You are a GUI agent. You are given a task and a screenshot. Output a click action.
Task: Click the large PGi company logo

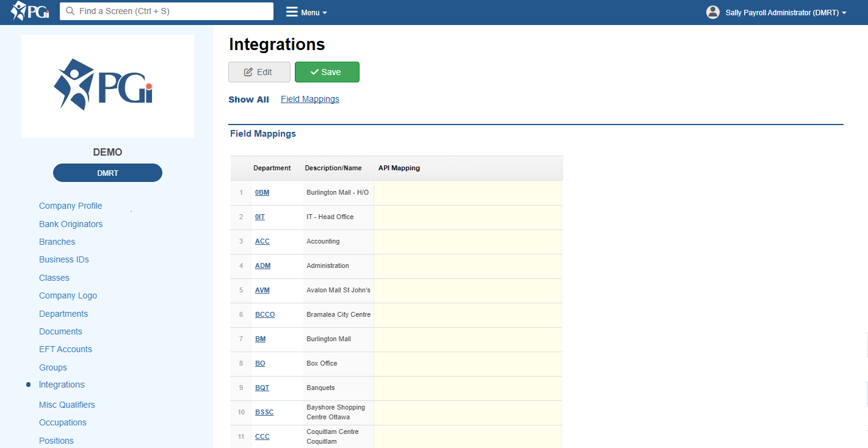pos(107,86)
